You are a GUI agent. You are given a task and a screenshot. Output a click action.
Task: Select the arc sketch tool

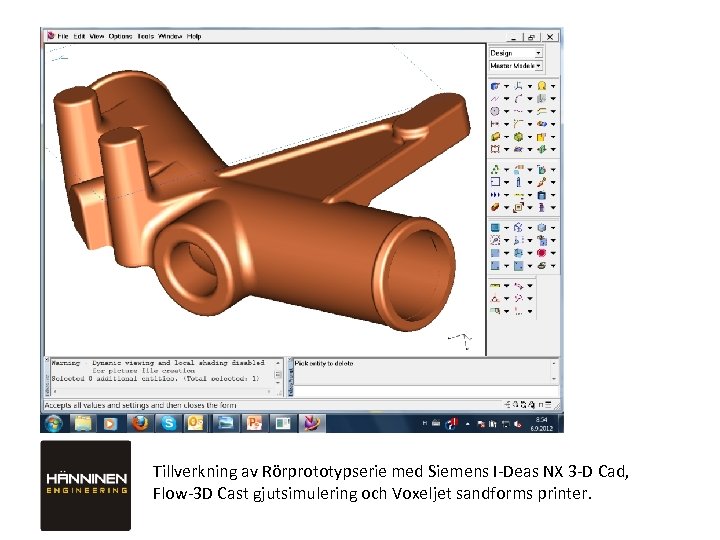[518, 98]
